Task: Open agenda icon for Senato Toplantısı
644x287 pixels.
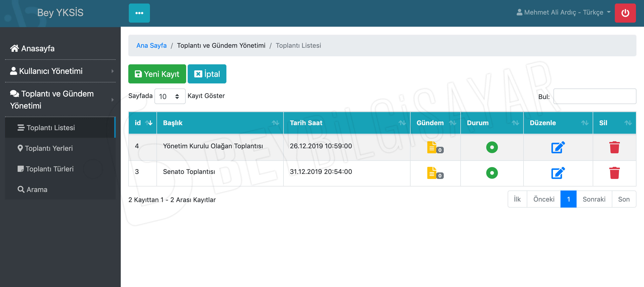Action: coord(432,173)
